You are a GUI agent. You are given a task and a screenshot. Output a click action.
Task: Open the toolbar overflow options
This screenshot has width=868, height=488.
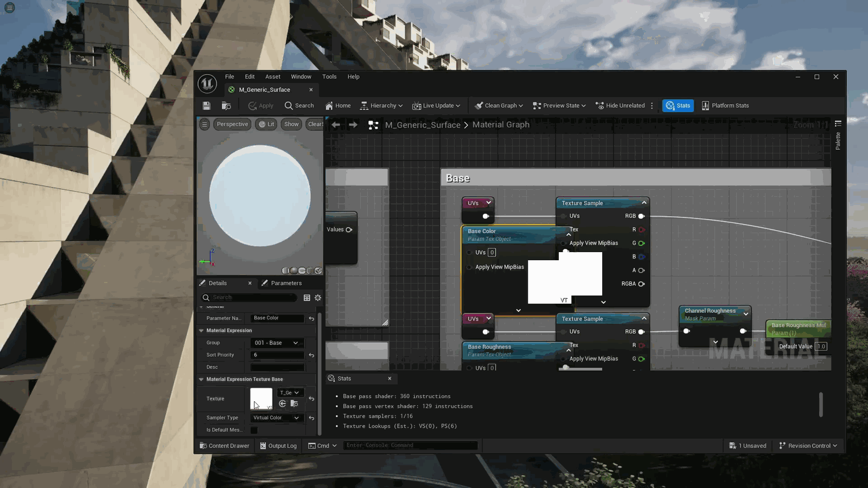coord(652,106)
